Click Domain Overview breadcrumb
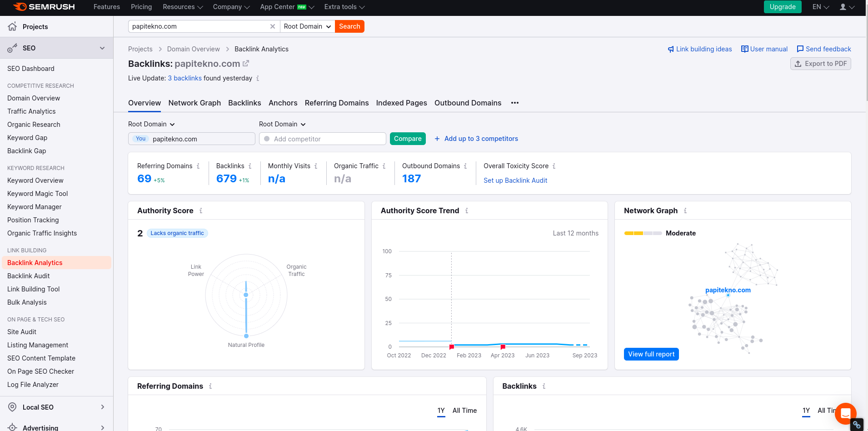The image size is (868, 431). click(x=193, y=49)
